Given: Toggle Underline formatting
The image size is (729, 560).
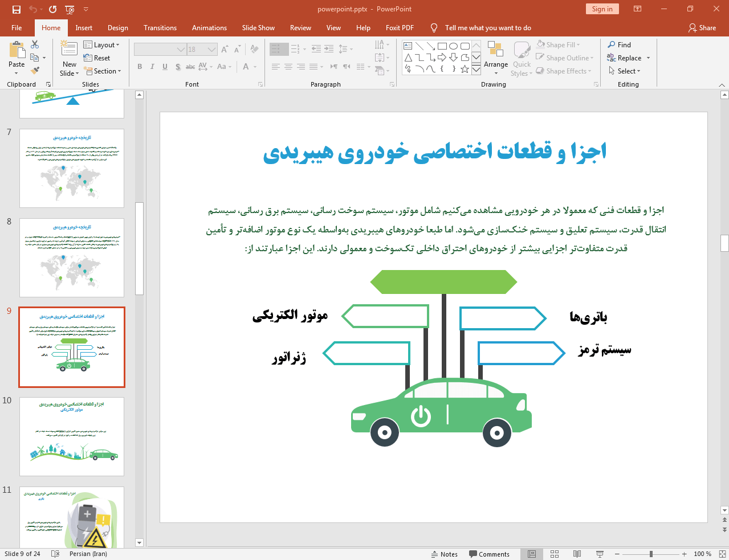Looking at the screenshot, I should [165, 67].
